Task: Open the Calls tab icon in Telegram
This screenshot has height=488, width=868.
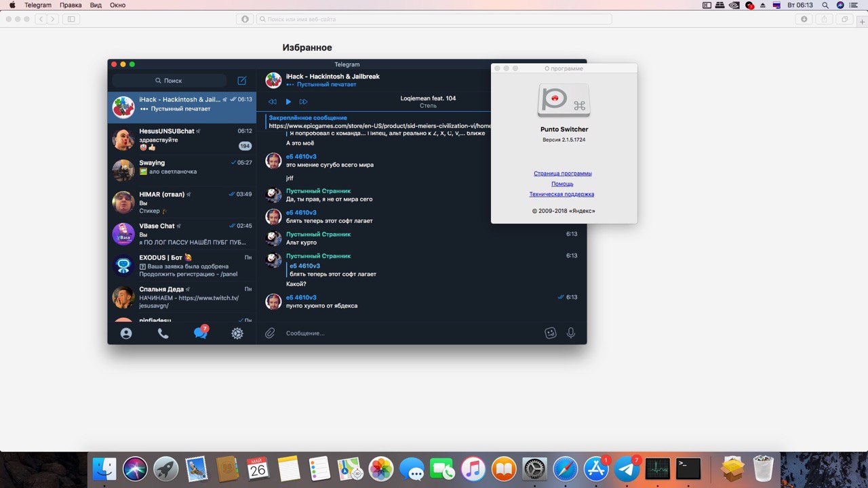Action: point(163,333)
